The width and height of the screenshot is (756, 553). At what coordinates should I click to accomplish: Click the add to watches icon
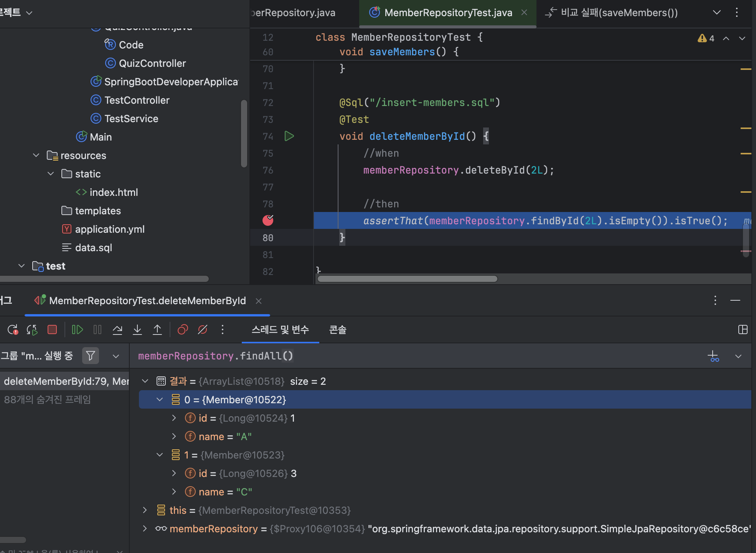pyautogui.click(x=713, y=356)
